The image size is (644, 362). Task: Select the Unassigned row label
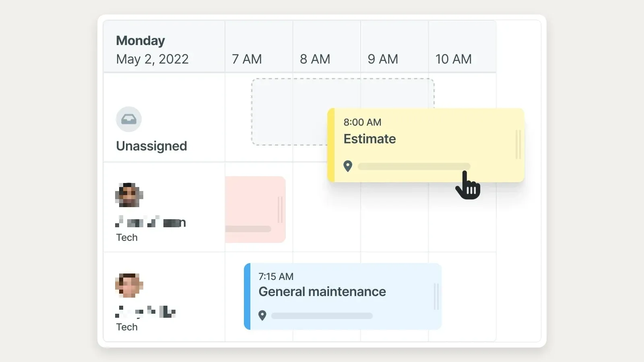[151, 146]
